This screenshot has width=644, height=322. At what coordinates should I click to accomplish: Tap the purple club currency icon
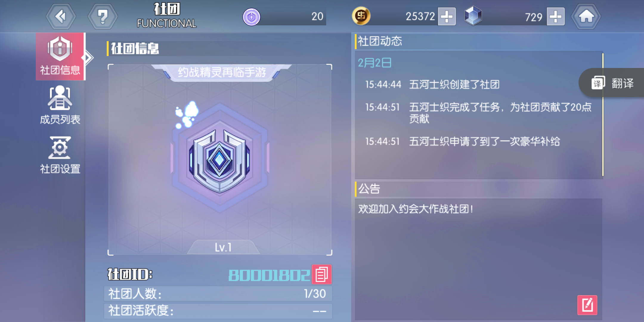[x=251, y=17]
